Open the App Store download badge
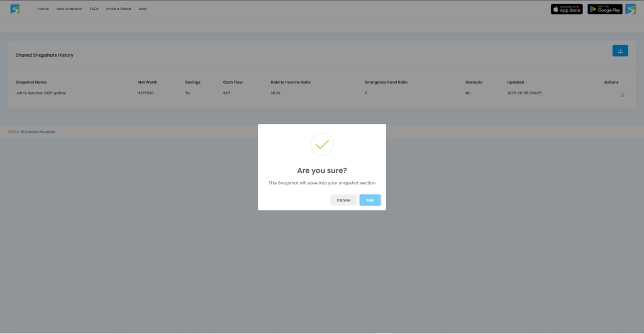The image size is (644, 334). [567, 9]
